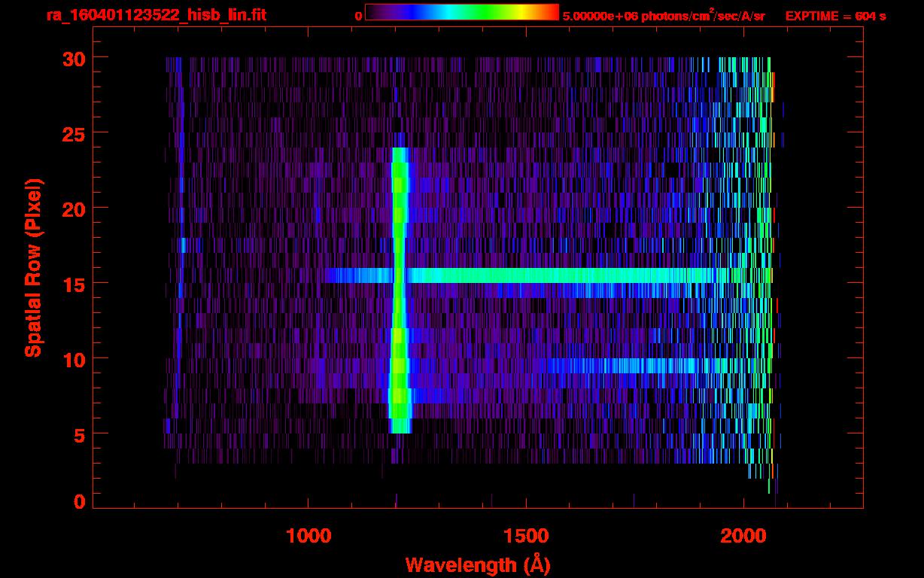The image size is (924, 578).
Task: Click the Spatial Row (Pixel) axis title
Action: click(x=34, y=267)
